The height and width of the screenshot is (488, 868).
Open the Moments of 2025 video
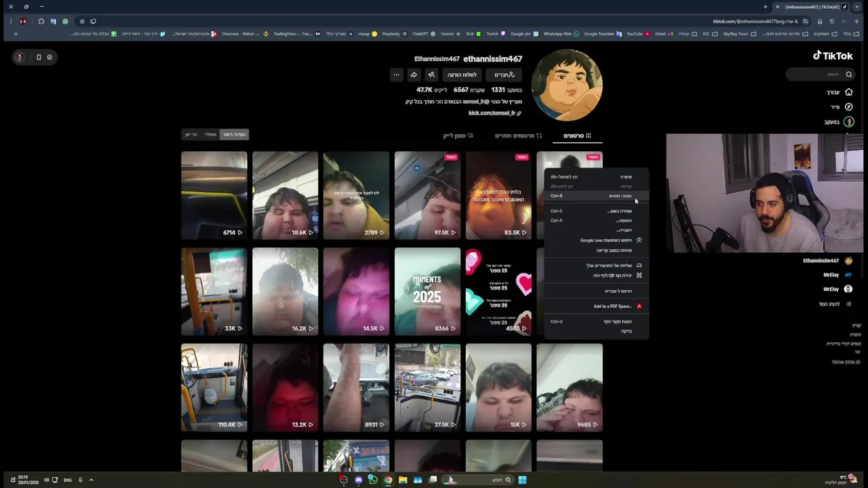click(427, 291)
